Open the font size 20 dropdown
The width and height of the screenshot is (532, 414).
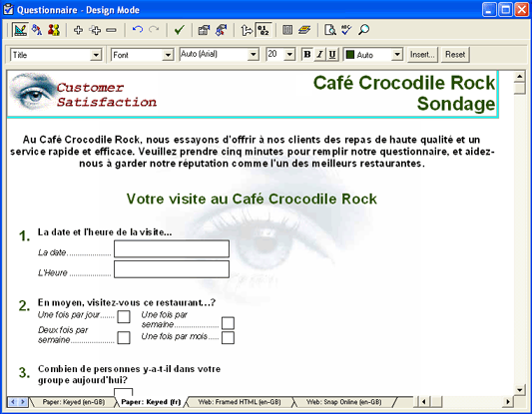point(289,54)
